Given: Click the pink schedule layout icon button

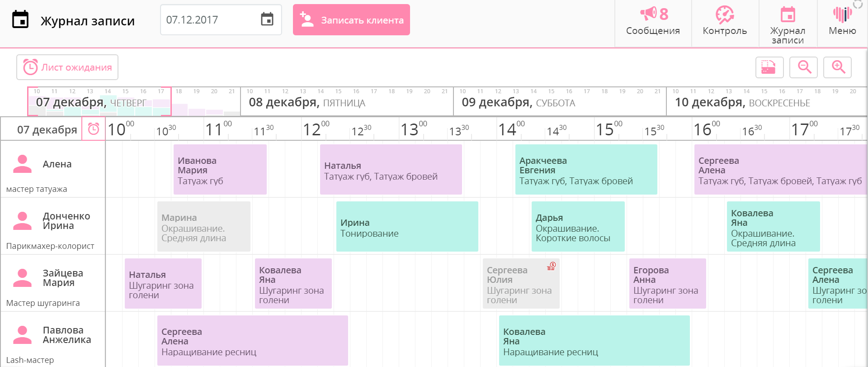Looking at the screenshot, I should 769,67.
